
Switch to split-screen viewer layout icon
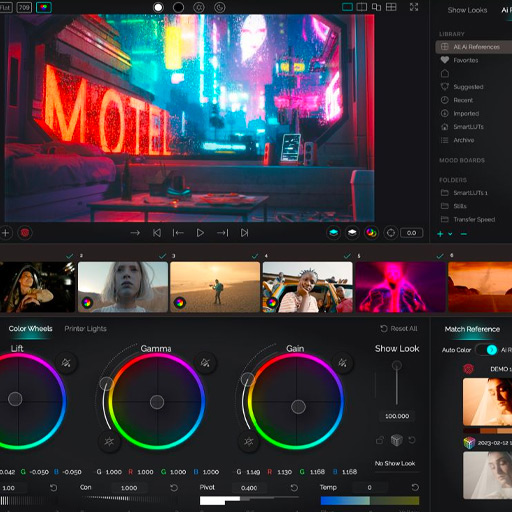tap(362, 7)
